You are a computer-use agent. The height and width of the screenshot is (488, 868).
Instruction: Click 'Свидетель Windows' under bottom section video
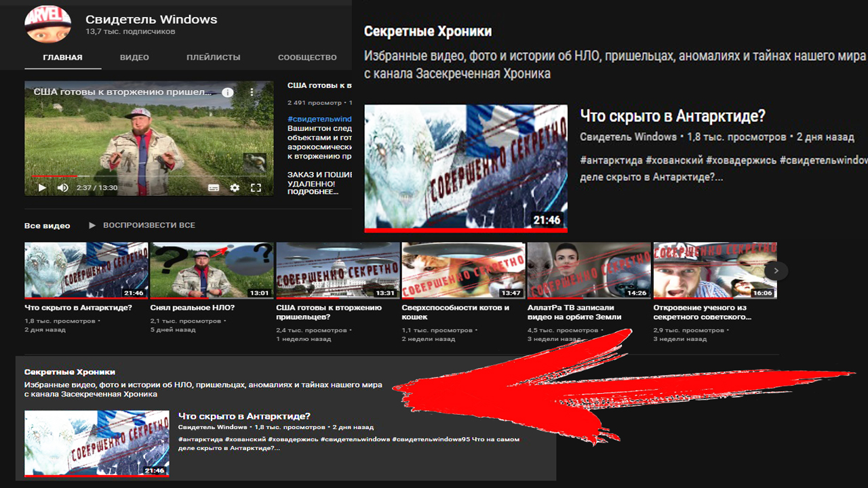pyautogui.click(x=212, y=428)
